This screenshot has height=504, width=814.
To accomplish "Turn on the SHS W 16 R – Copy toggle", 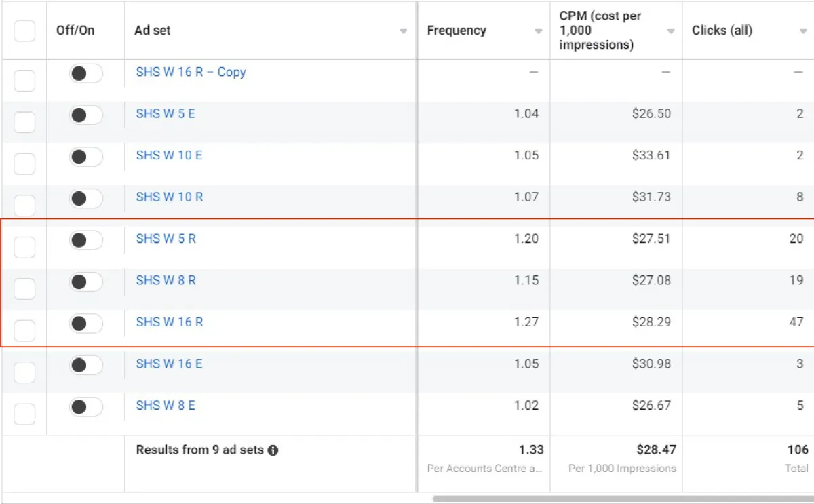I will click(85, 73).
